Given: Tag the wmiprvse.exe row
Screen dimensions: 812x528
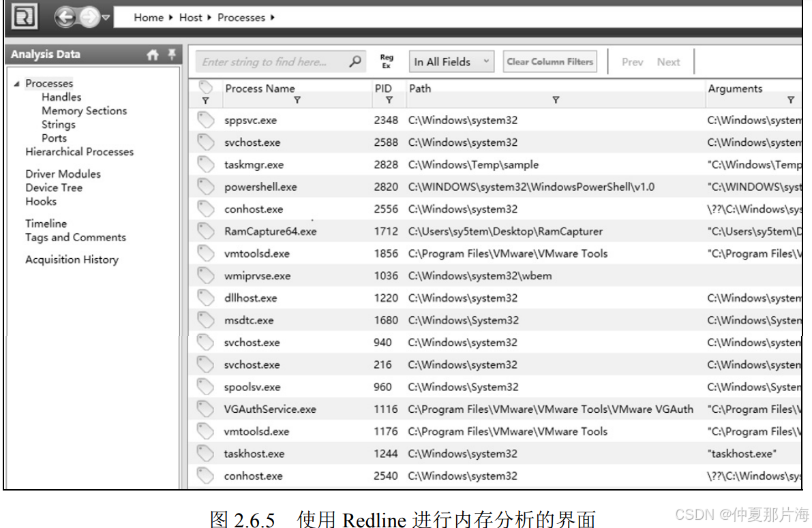Looking at the screenshot, I should [206, 276].
